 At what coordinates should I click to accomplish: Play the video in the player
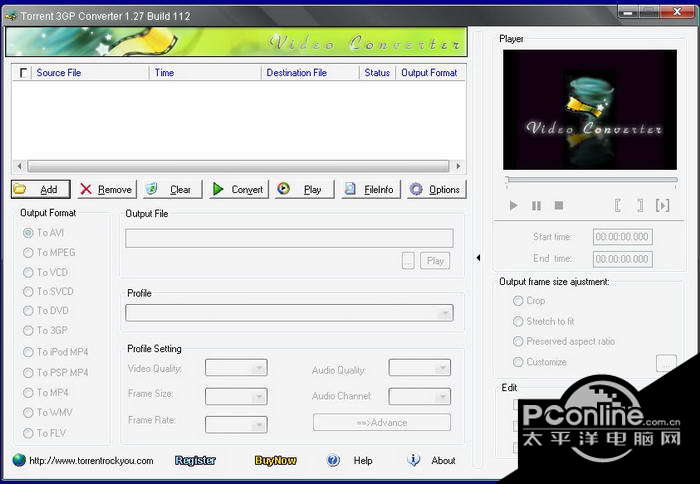click(513, 205)
